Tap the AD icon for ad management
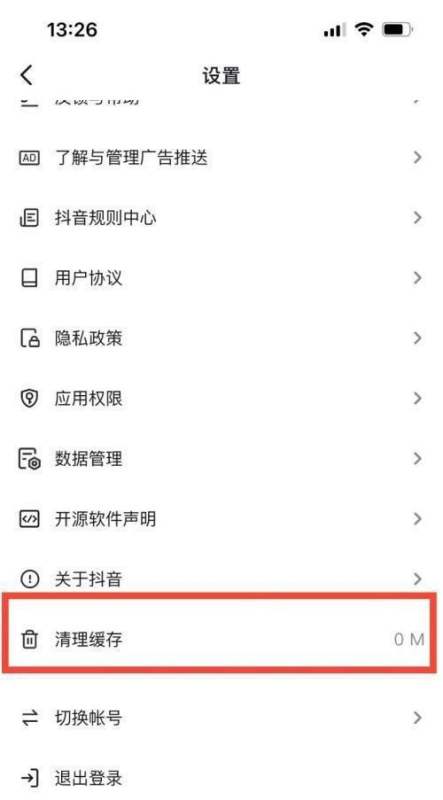 (x=29, y=158)
